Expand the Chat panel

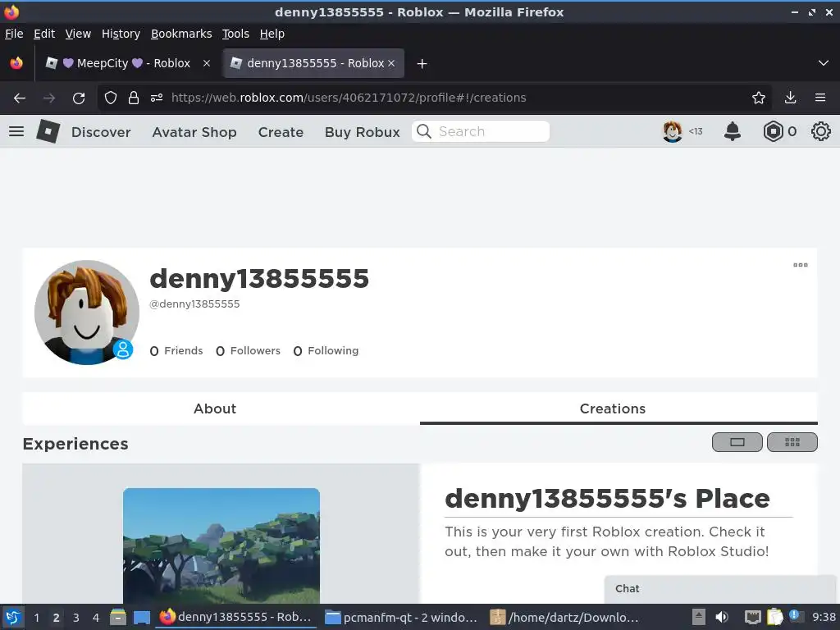[x=720, y=589]
